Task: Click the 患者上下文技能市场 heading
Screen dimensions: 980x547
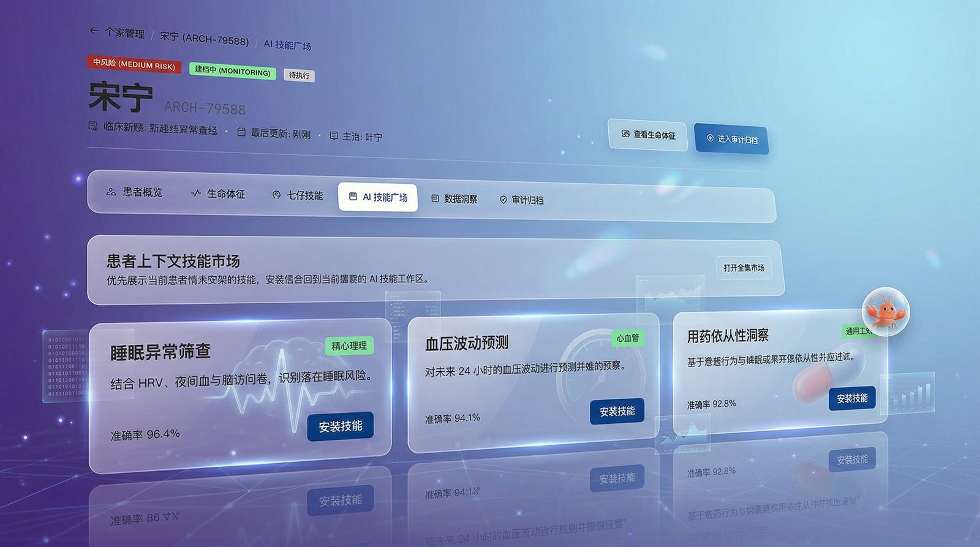Action: (x=173, y=261)
